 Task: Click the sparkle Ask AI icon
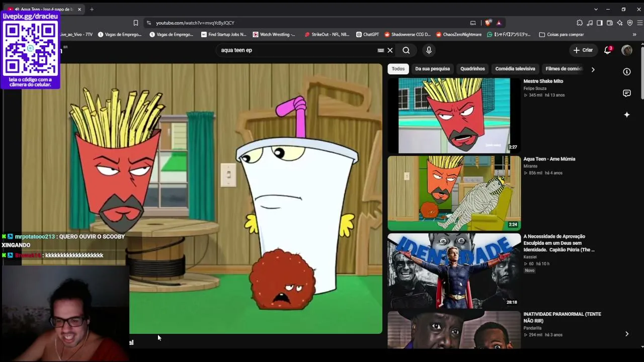[x=627, y=115]
